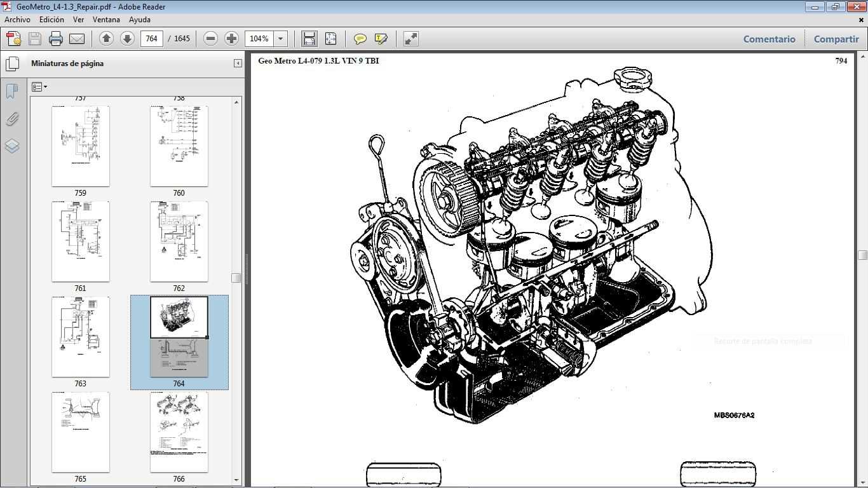Click the Send by email envelope icon

(77, 39)
